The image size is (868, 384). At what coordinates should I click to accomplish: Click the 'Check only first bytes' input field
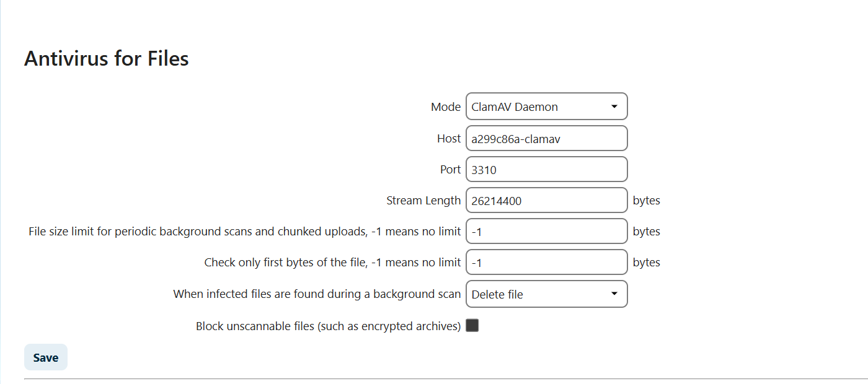[x=546, y=263]
